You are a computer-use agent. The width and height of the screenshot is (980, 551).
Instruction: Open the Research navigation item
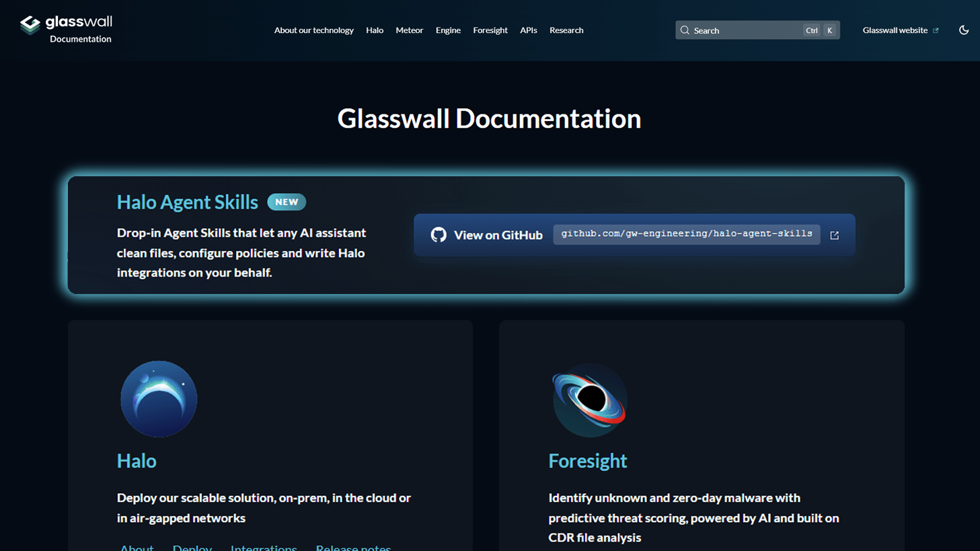point(566,30)
